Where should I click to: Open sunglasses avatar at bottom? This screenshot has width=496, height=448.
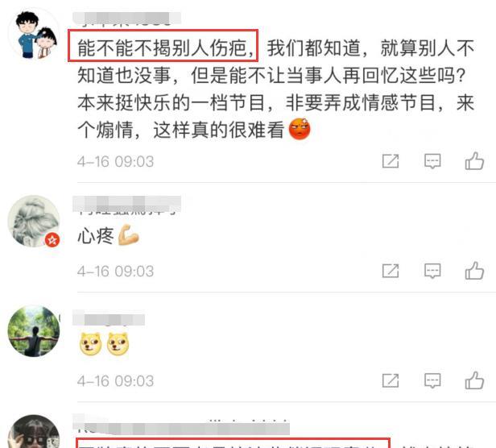tap(34, 432)
